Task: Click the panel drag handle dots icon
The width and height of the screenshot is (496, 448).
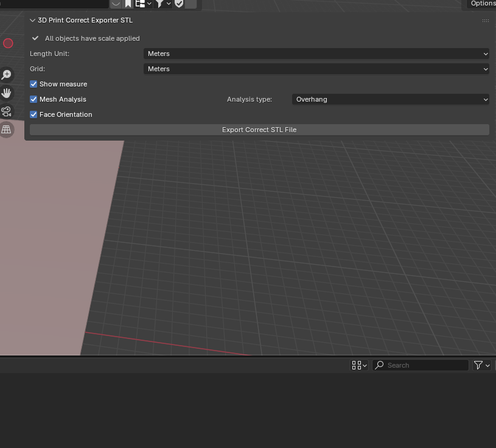Action: [486, 21]
